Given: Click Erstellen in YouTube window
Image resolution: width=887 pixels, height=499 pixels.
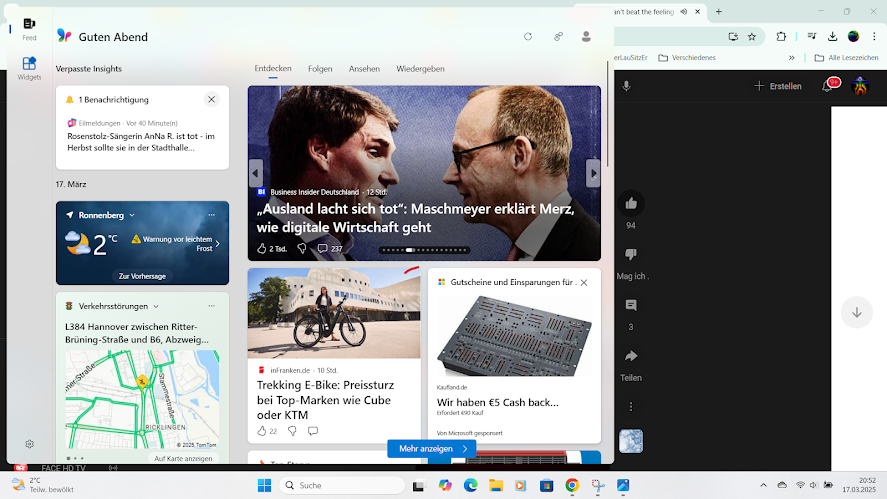Looking at the screenshot, I should (778, 86).
